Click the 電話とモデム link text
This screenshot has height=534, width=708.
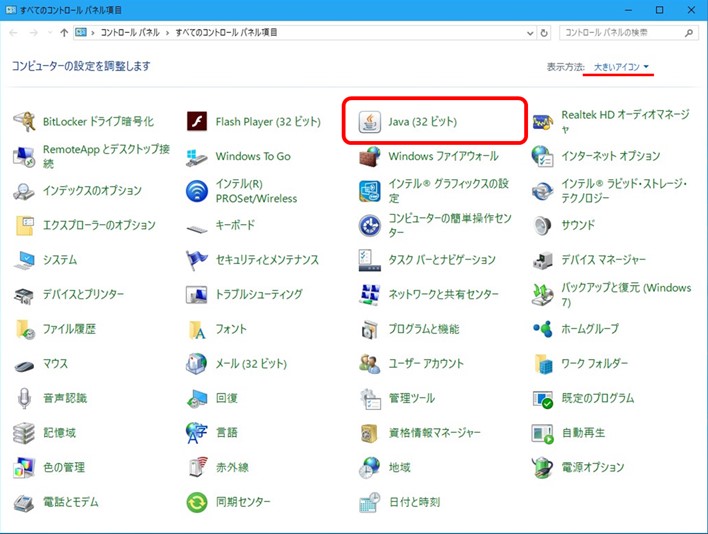pos(70,502)
